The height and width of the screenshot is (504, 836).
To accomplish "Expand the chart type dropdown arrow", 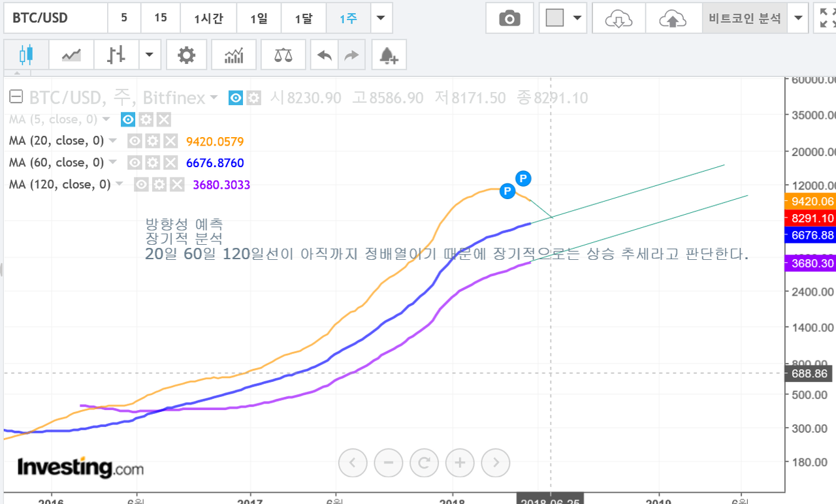I will click(x=150, y=55).
